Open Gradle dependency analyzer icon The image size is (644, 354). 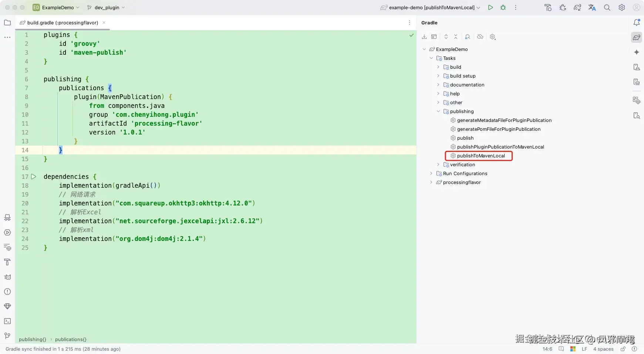(468, 37)
